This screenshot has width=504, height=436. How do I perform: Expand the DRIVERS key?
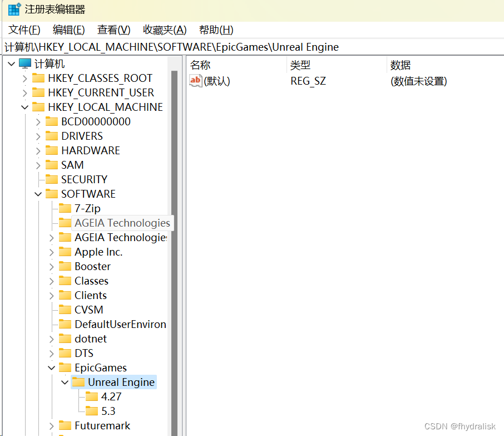click(38, 136)
